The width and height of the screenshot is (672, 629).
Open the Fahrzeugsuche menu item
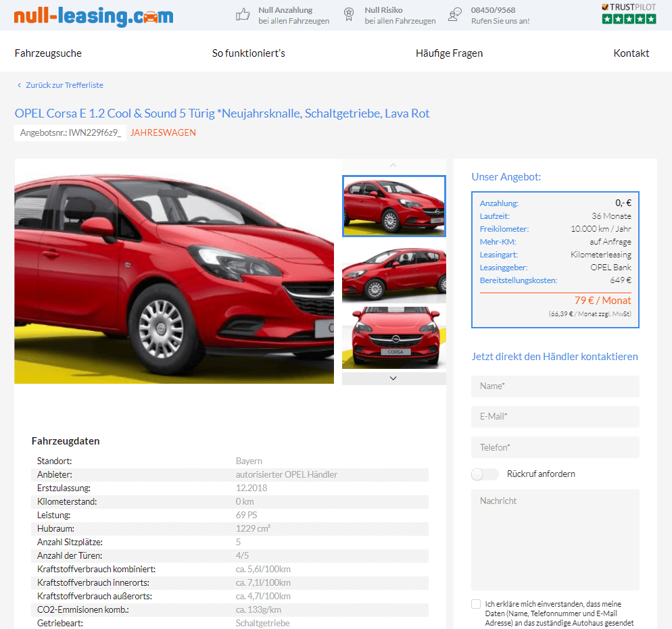point(48,53)
